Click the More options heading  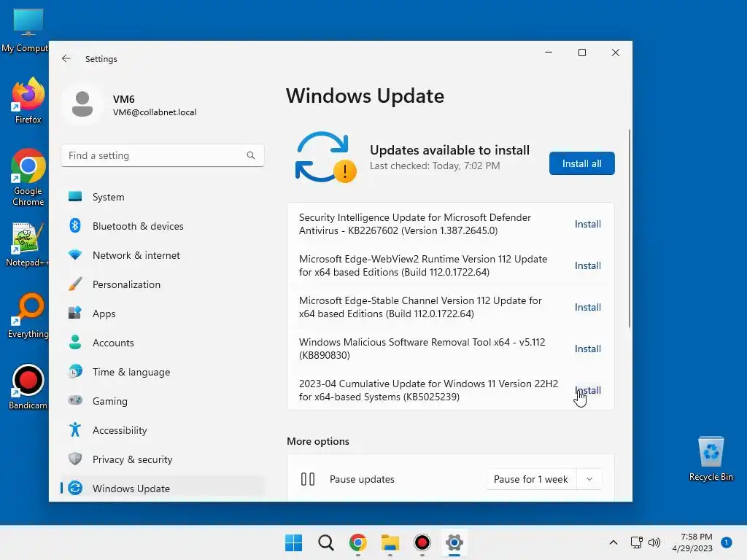tap(318, 441)
